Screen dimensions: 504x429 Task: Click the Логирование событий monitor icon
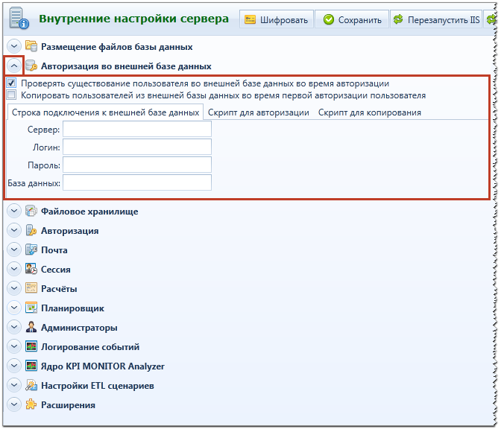31,346
